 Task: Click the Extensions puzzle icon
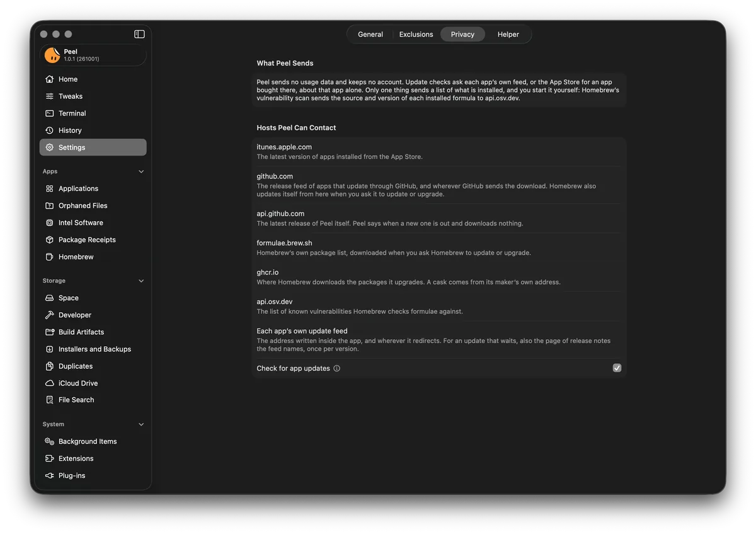click(x=50, y=458)
